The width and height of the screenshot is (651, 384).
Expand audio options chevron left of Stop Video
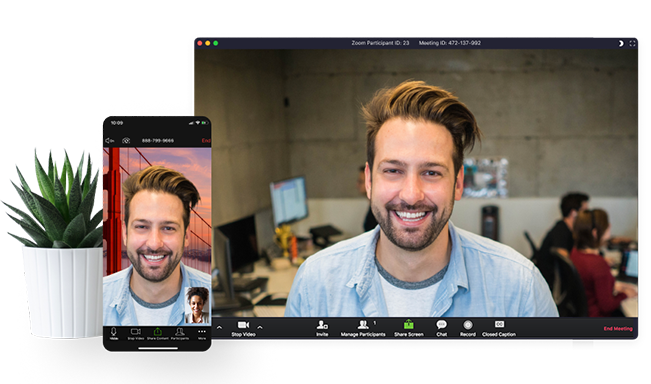219,327
